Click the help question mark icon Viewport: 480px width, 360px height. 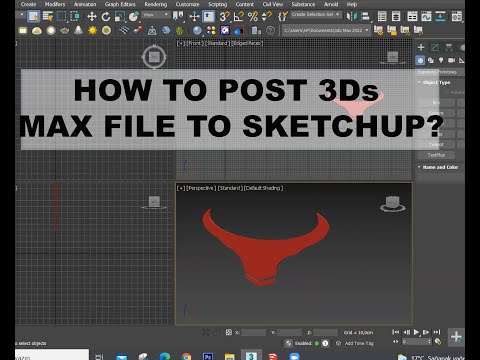tap(270, 31)
